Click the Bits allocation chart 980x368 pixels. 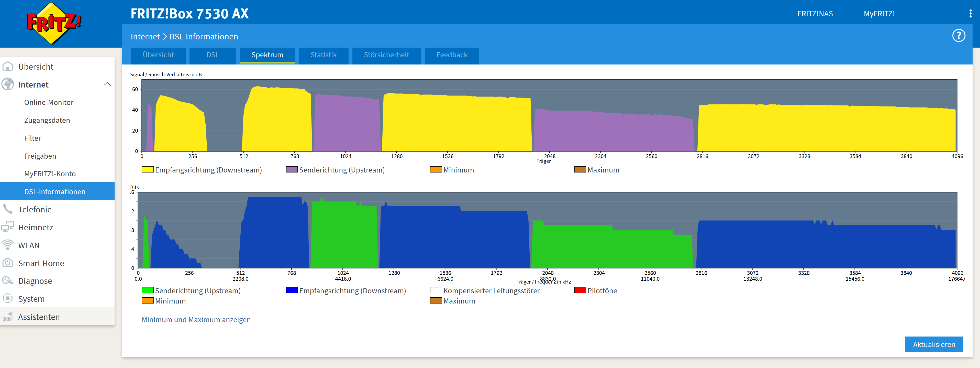click(x=547, y=230)
